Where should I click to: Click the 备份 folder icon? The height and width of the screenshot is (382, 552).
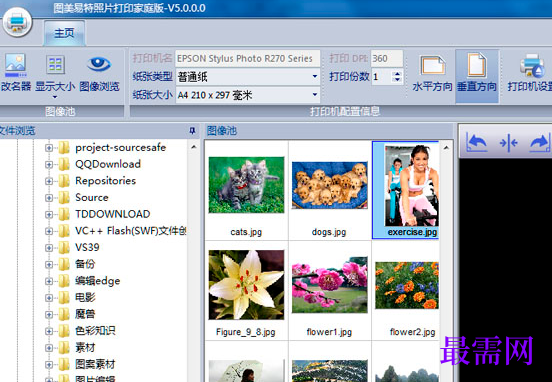[x=64, y=264]
